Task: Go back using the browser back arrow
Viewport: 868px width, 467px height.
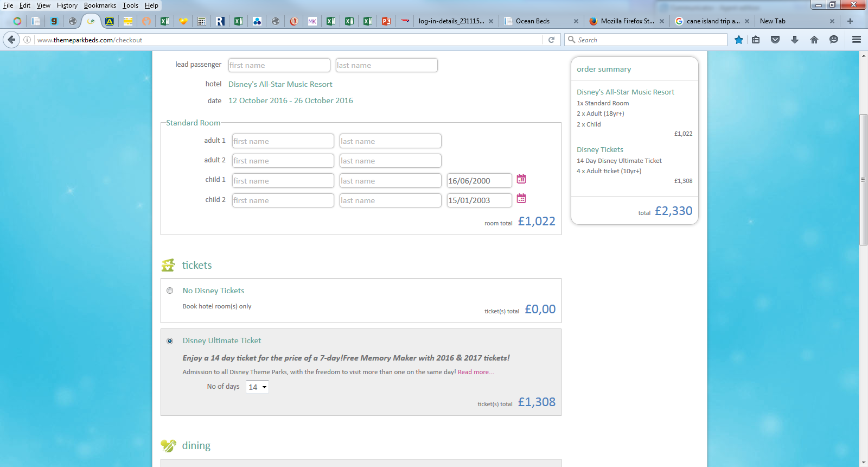Action: point(11,40)
